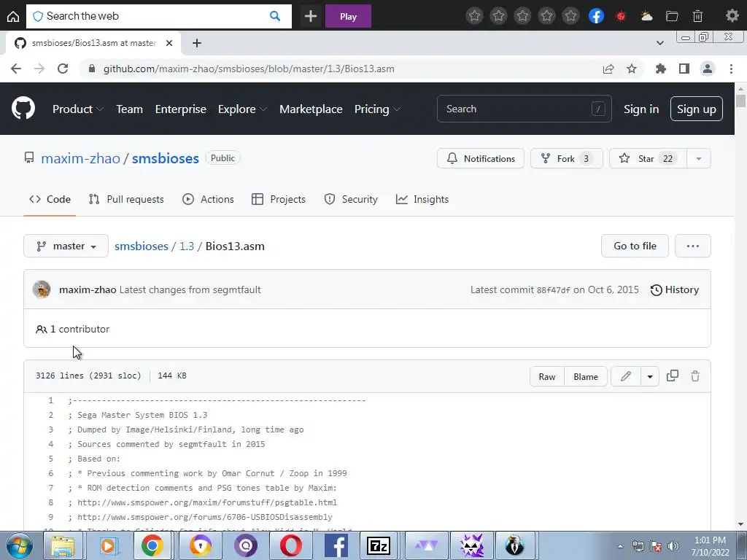Screen dimensions: 747x560
Task: Click the trash icon in top bar
Action: tap(697, 16)
